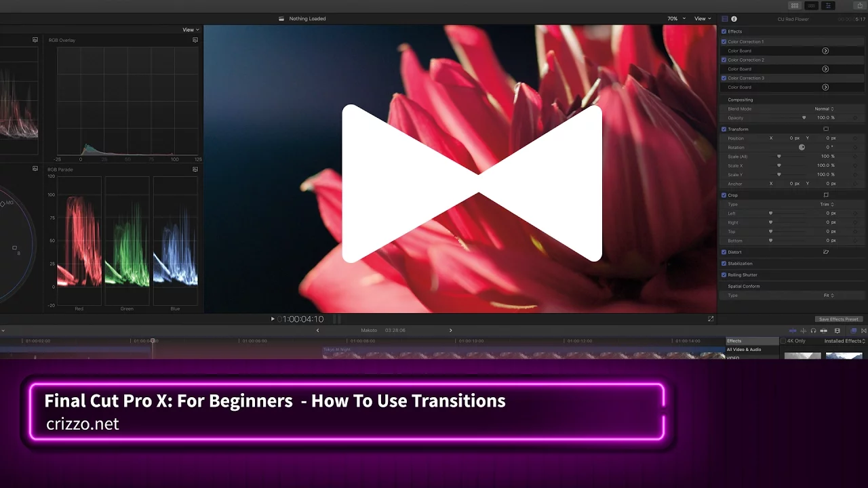Open the clip appearance icon in timeline toolbar

pos(837,331)
